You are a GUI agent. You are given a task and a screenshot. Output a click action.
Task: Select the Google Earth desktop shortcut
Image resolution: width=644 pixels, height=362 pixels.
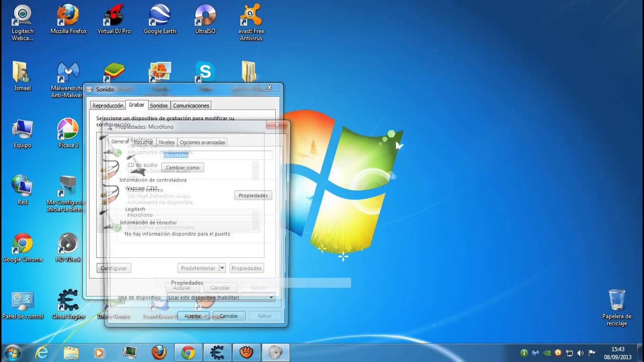click(160, 20)
